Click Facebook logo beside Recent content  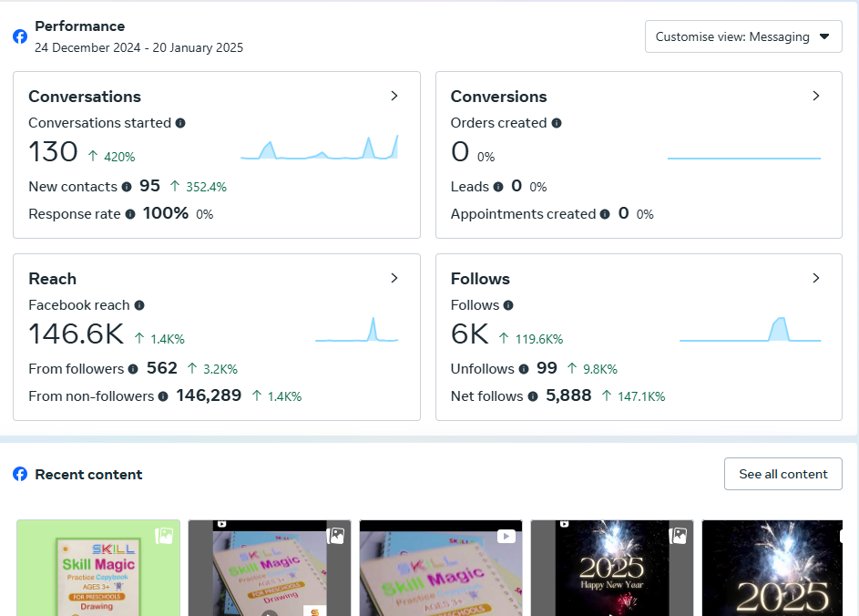pos(20,474)
